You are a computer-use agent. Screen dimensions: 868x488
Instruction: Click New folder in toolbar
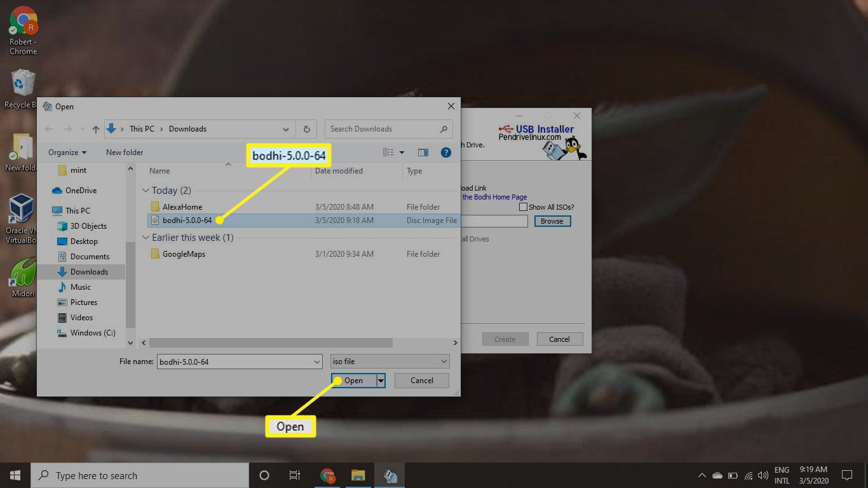(125, 152)
